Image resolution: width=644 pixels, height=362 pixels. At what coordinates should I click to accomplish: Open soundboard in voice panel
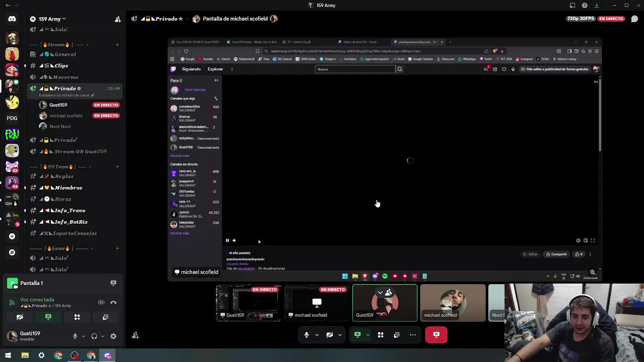pyautogui.click(x=106, y=317)
